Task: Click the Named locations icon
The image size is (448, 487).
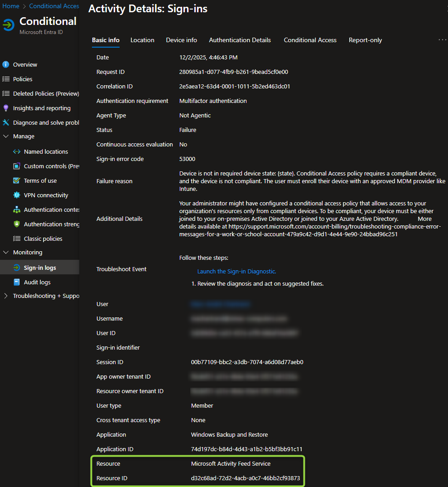Action: [17, 151]
